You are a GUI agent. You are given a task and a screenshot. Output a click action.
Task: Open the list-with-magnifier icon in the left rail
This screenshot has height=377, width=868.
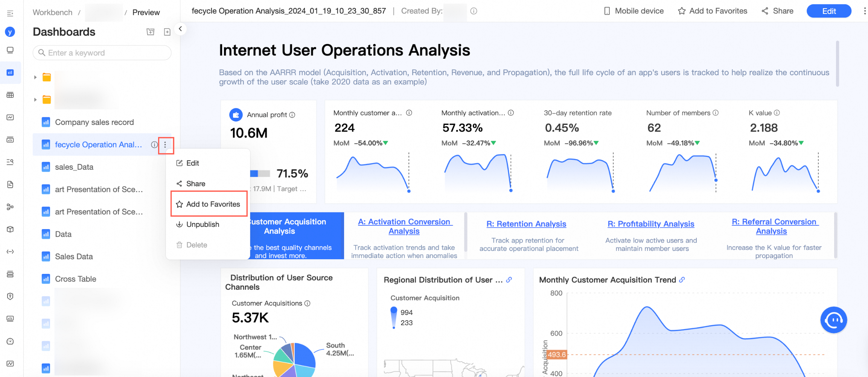[x=10, y=162]
